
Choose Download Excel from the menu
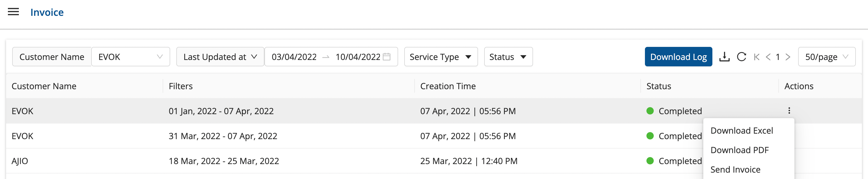tap(742, 131)
